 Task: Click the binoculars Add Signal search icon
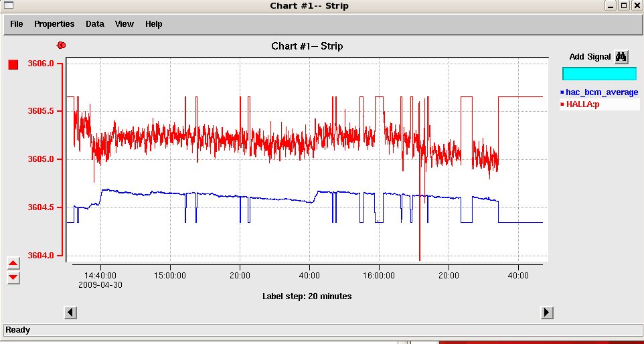point(621,57)
